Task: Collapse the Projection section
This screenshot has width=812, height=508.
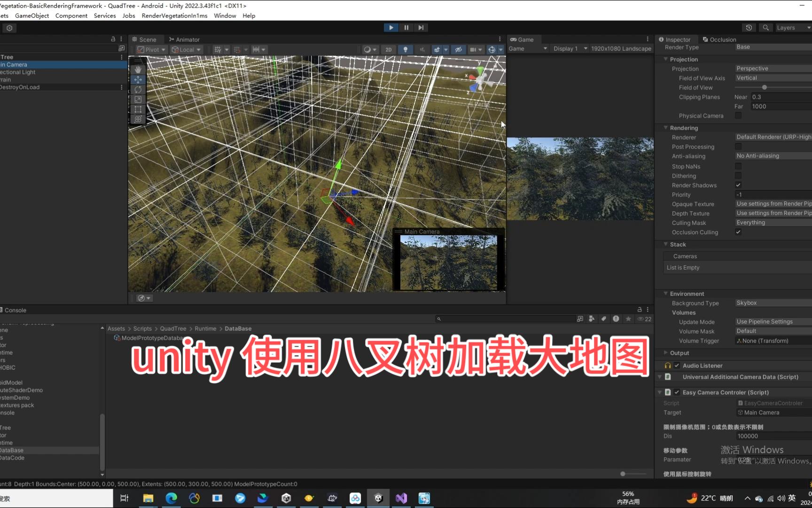Action: coord(666,59)
